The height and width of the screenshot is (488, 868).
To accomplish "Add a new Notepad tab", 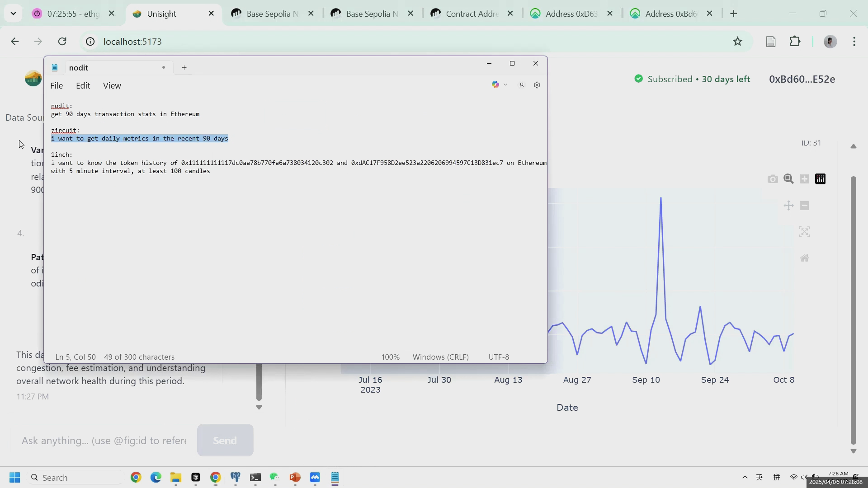I will click(184, 68).
